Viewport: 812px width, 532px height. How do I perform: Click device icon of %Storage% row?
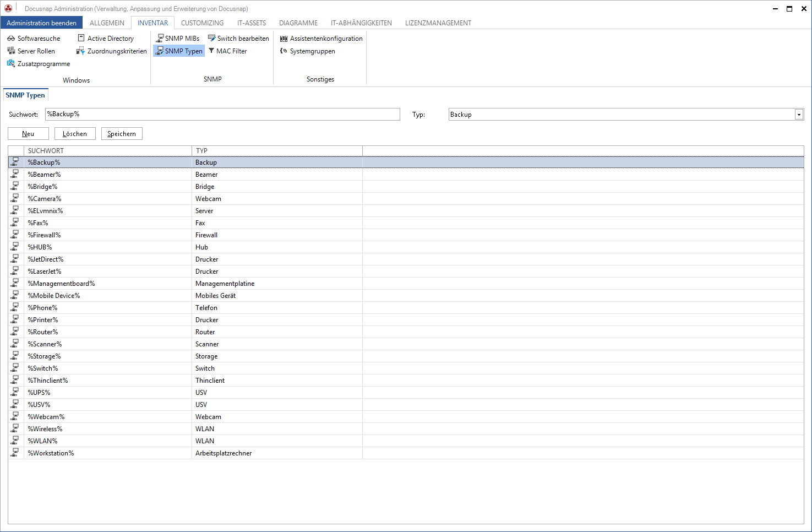coord(15,356)
